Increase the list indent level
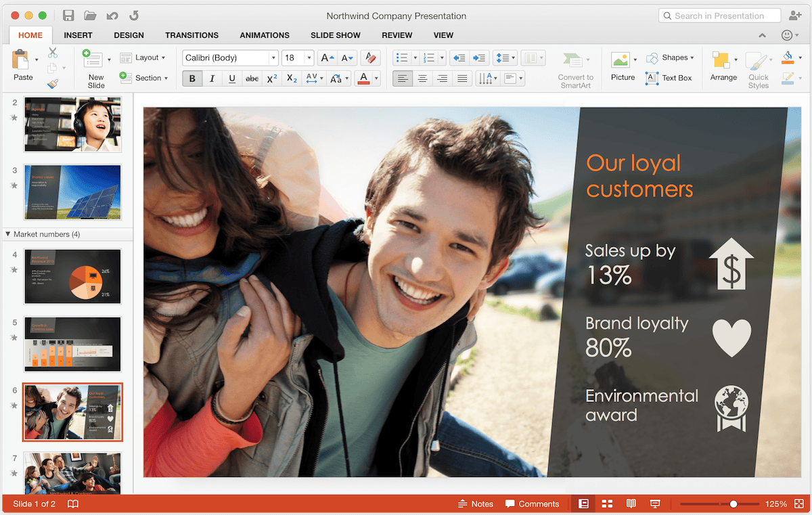This screenshot has height=515, width=812. point(479,58)
